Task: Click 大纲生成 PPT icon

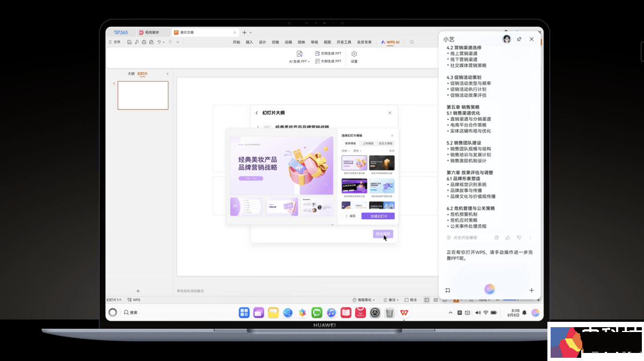Action: click(318, 61)
